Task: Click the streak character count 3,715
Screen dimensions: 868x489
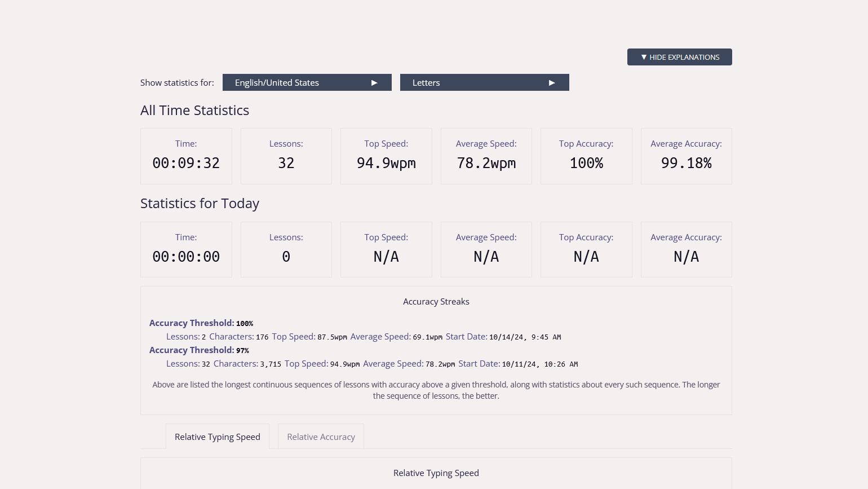Action: [271, 364]
